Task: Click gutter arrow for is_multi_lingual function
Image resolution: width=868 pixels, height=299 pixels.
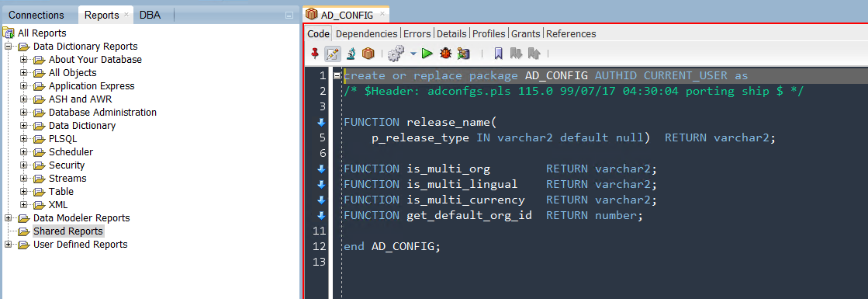Action: click(x=321, y=184)
